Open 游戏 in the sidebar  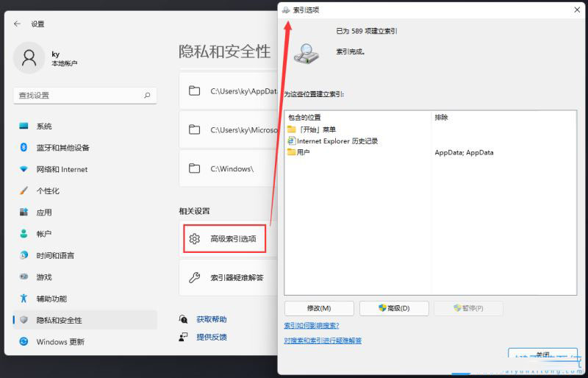[x=85, y=277]
